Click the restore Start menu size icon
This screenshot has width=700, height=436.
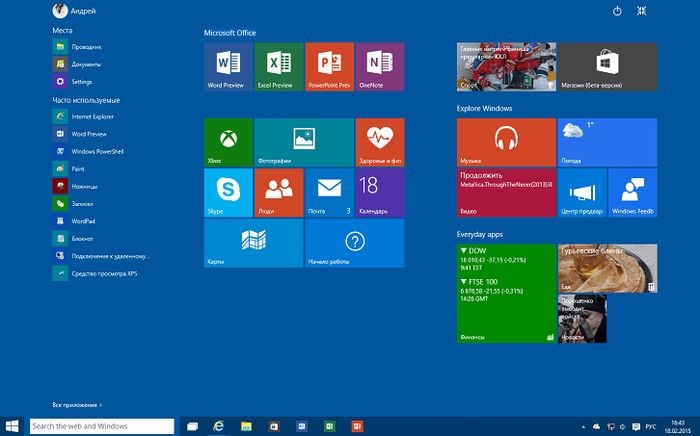(x=642, y=11)
